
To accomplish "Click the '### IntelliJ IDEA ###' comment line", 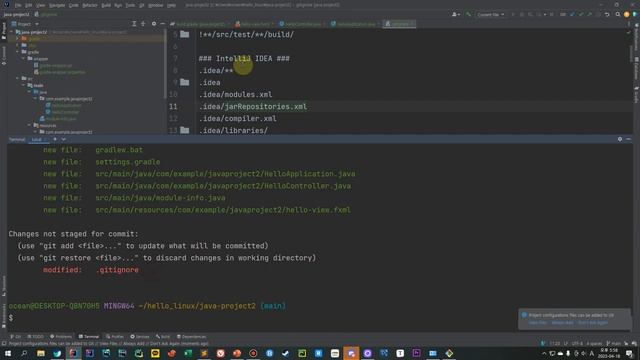I will 244,59.
